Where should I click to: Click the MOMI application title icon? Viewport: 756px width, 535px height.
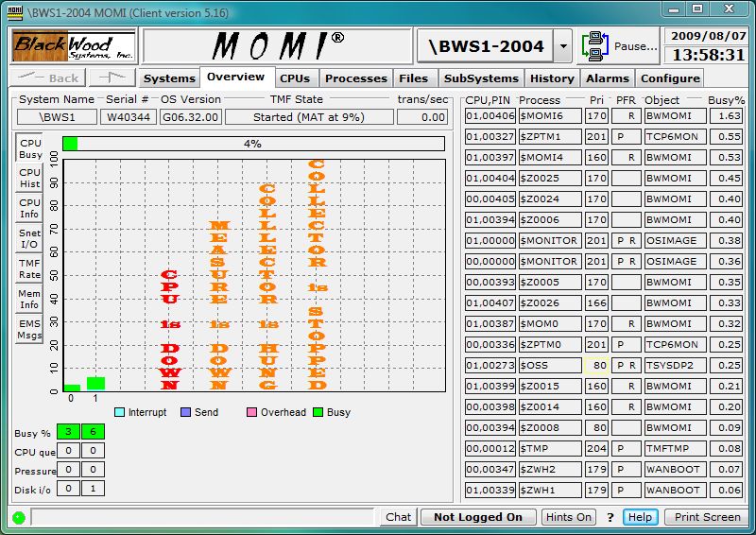tap(15, 13)
